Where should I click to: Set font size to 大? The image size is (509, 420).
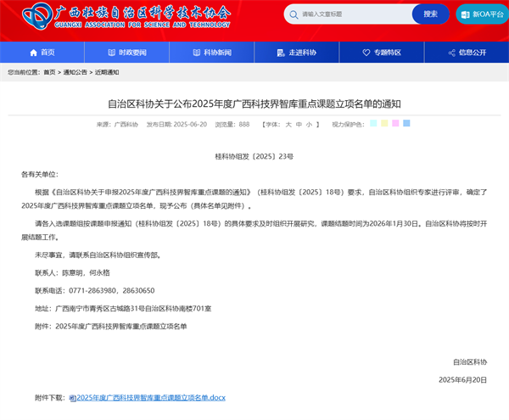tap(288, 125)
